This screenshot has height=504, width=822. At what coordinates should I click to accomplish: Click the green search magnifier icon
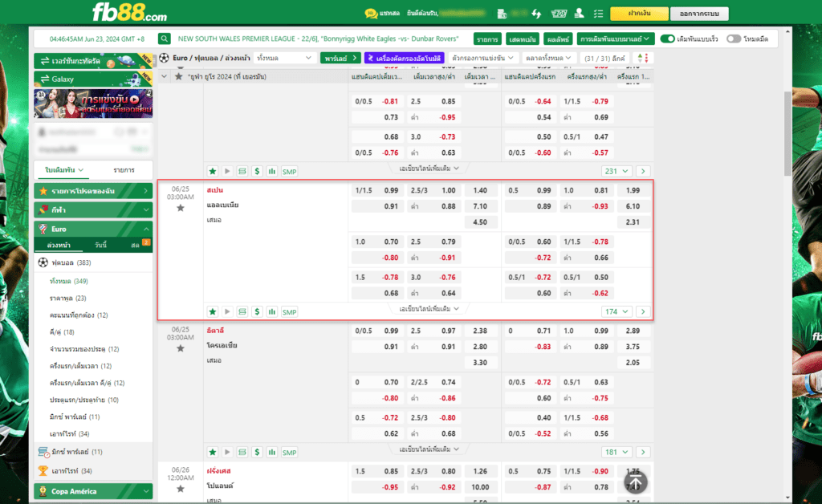point(164,39)
